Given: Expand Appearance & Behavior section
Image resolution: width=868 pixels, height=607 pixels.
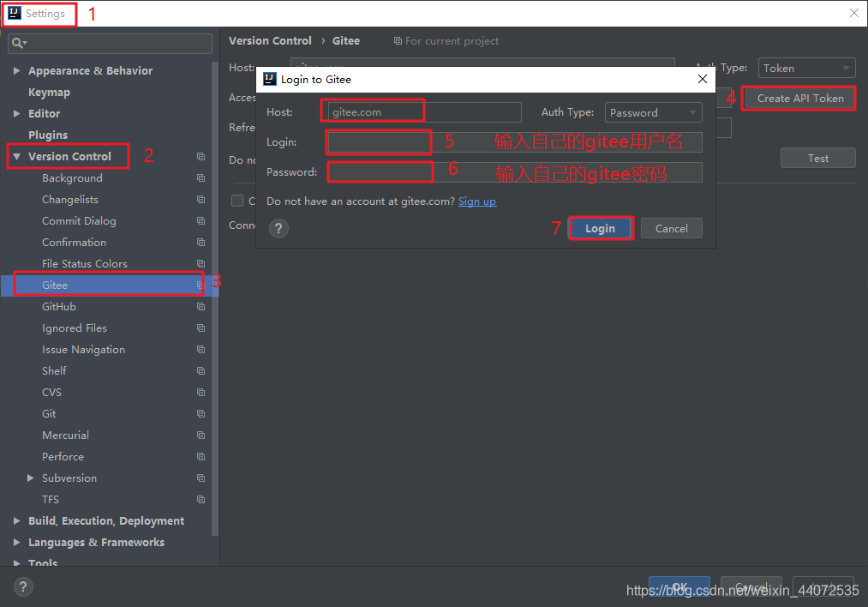Looking at the screenshot, I should (x=16, y=71).
